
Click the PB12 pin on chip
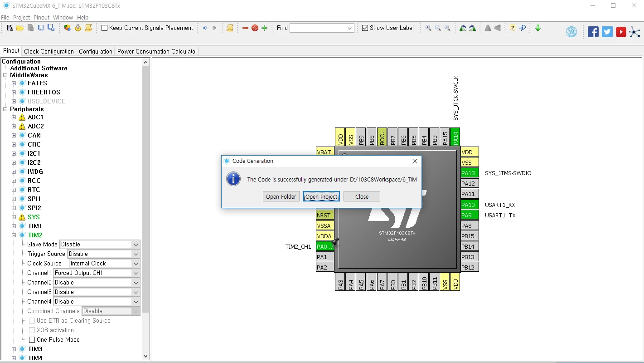pyautogui.click(x=470, y=267)
